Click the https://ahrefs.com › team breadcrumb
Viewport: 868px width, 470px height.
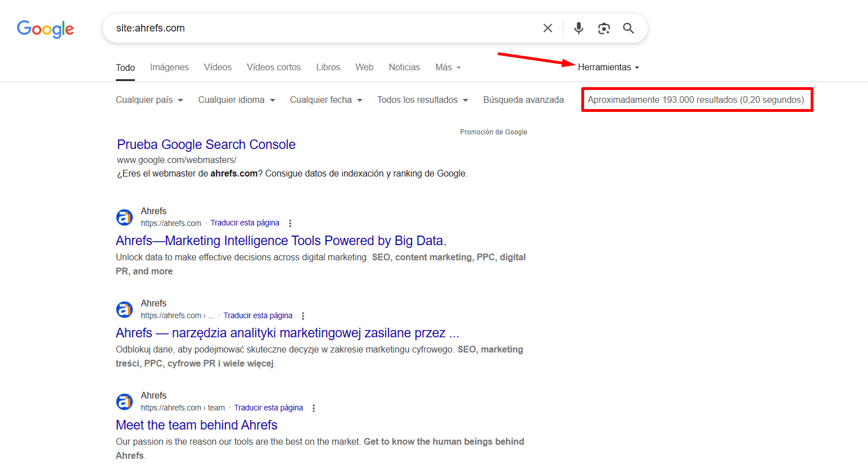(x=183, y=408)
